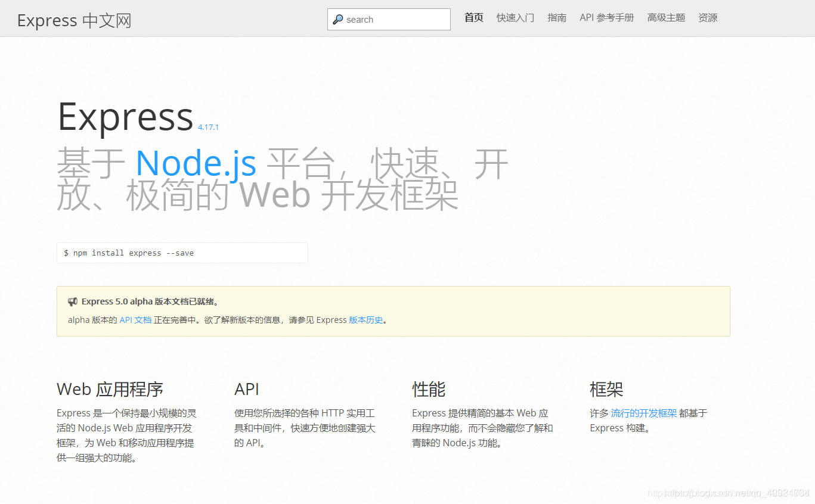This screenshot has width=815, height=504.
Task: Click the Express 中文网 site logo
Action: click(x=74, y=20)
